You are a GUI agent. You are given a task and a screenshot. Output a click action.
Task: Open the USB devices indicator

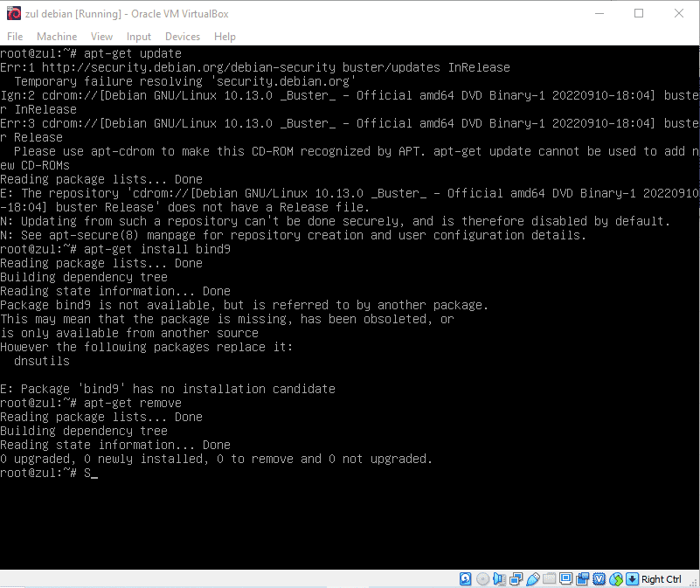[x=532, y=579]
